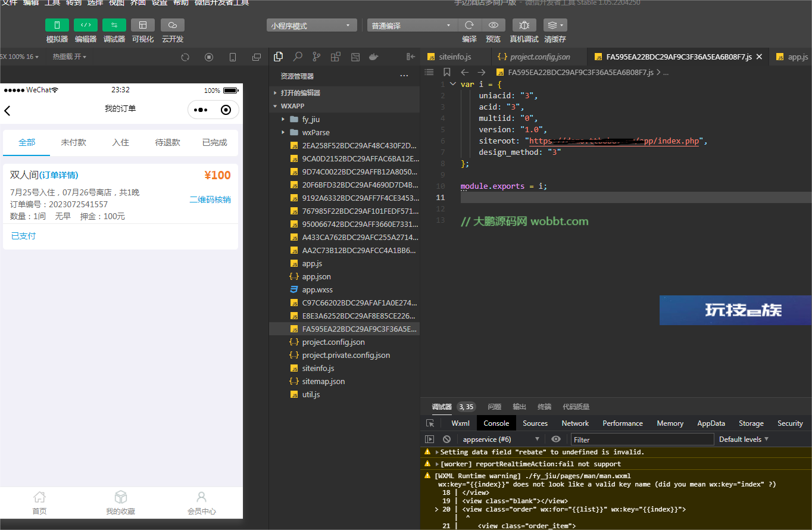Click the editor navigate forward arrow
This screenshot has height=530, width=812.
coord(482,72)
